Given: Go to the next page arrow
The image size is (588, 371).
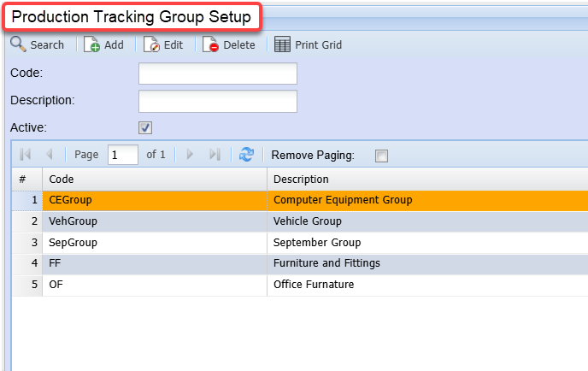Looking at the screenshot, I should click(x=190, y=155).
